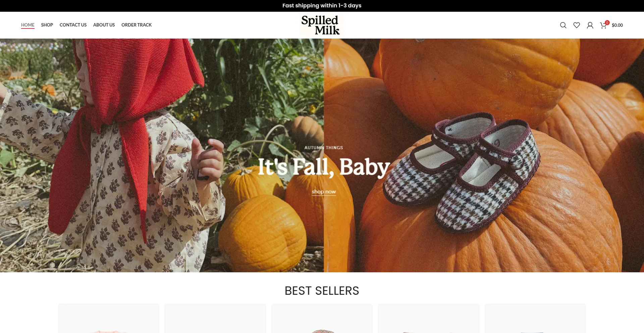The height and width of the screenshot is (333, 644).
Task: Select the HOME navigation item
Action: (28, 25)
